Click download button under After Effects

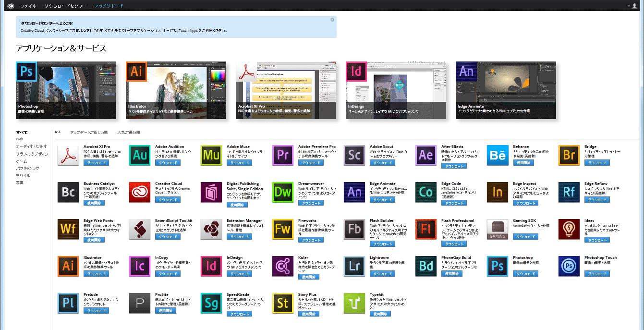pyautogui.click(x=454, y=166)
